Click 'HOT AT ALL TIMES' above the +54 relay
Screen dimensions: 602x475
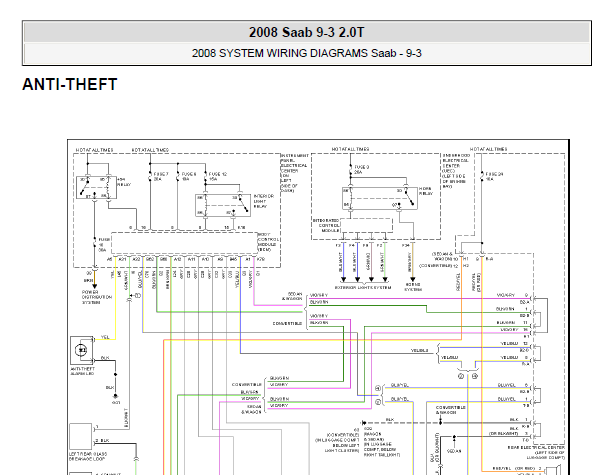tap(94, 150)
